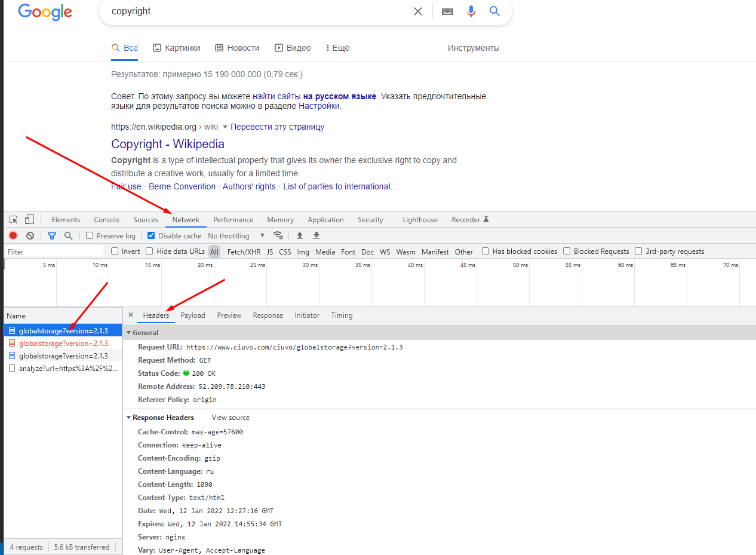The height and width of the screenshot is (555, 756).
Task: Toggle the network filter funnel icon
Action: 52,236
